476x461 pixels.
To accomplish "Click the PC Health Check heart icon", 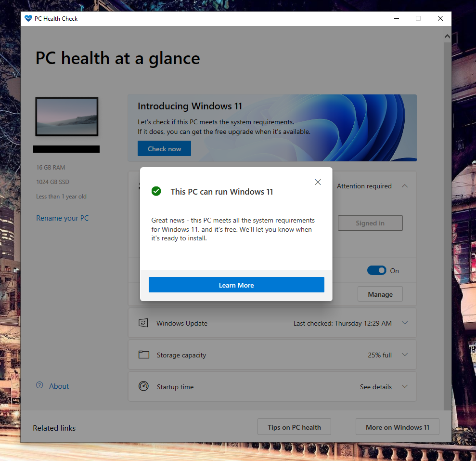I will 28,18.
